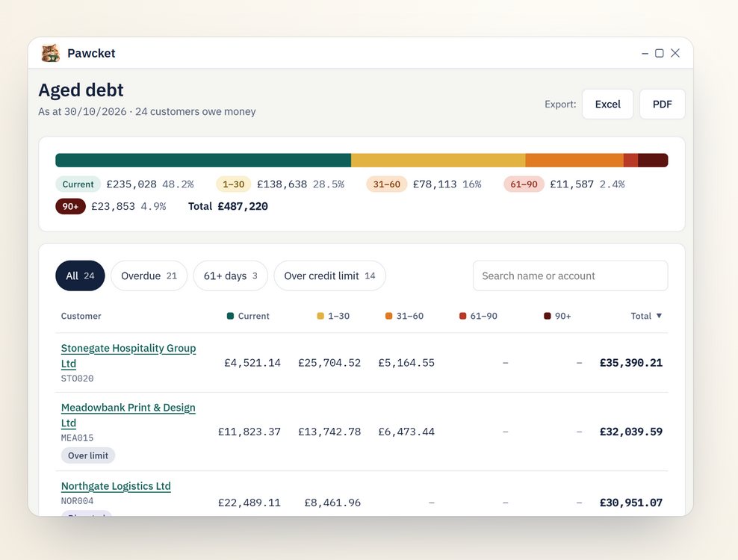Image resolution: width=738 pixels, height=560 pixels.
Task: Click the green Current segment of the bar
Action: point(203,161)
